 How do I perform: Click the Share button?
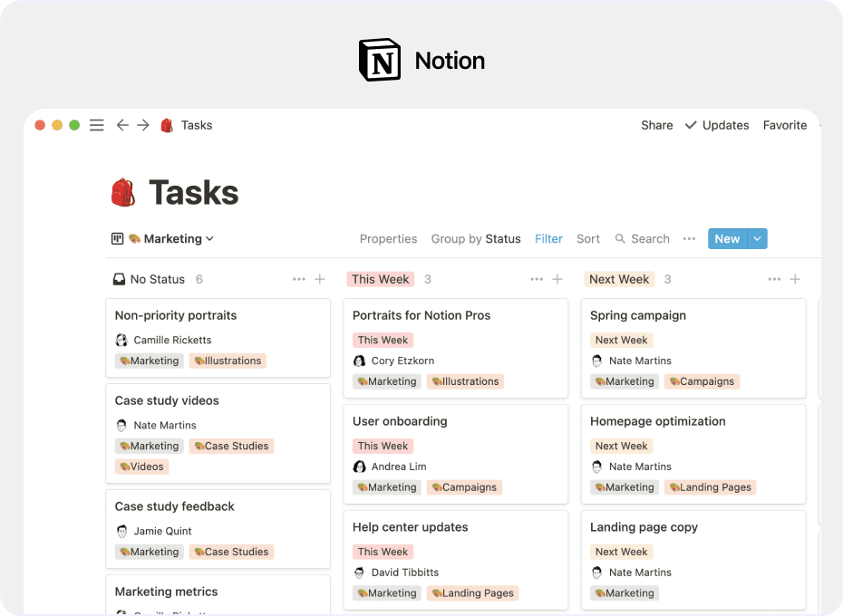656,125
